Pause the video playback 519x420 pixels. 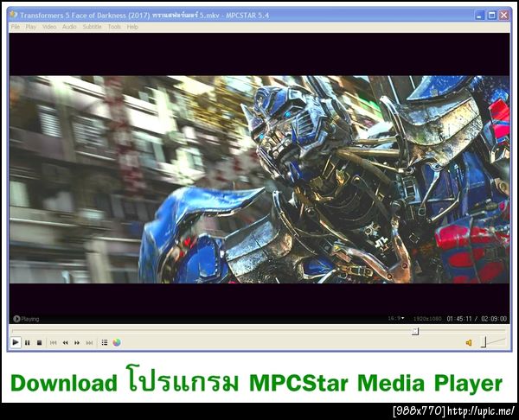[x=28, y=342]
